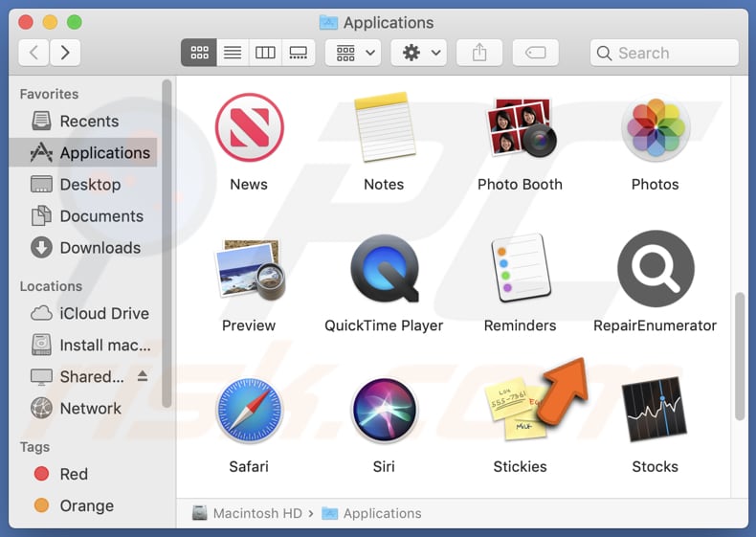
Task: Open the Photo Booth app icon
Action: (520, 127)
